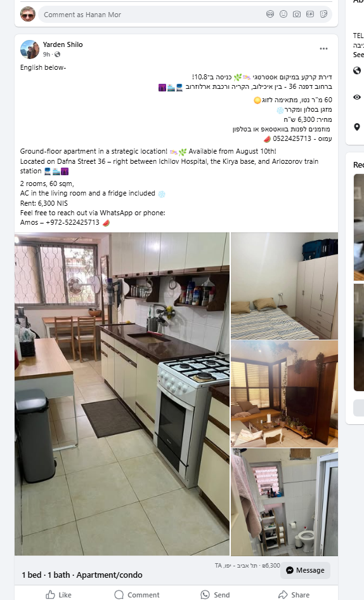Send the post via WhatsApp

(x=215, y=594)
